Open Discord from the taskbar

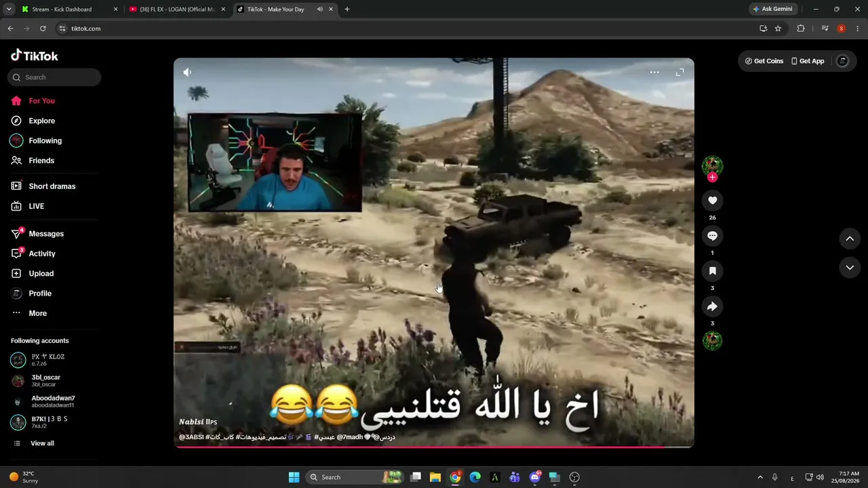[535, 477]
